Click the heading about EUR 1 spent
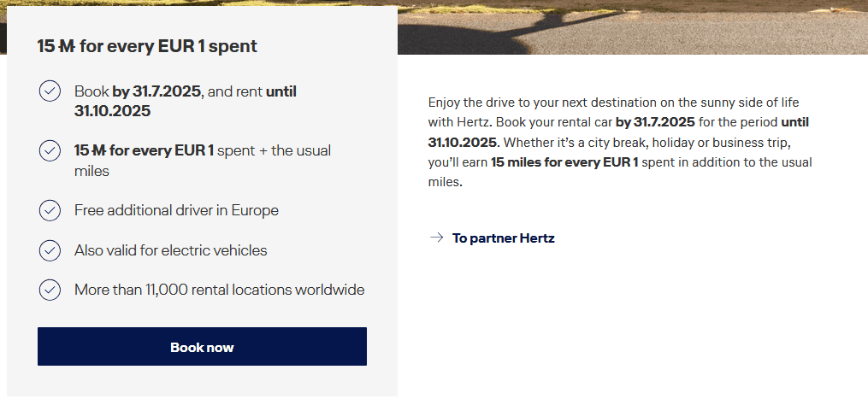The width and height of the screenshot is (868, 399). 147,47
